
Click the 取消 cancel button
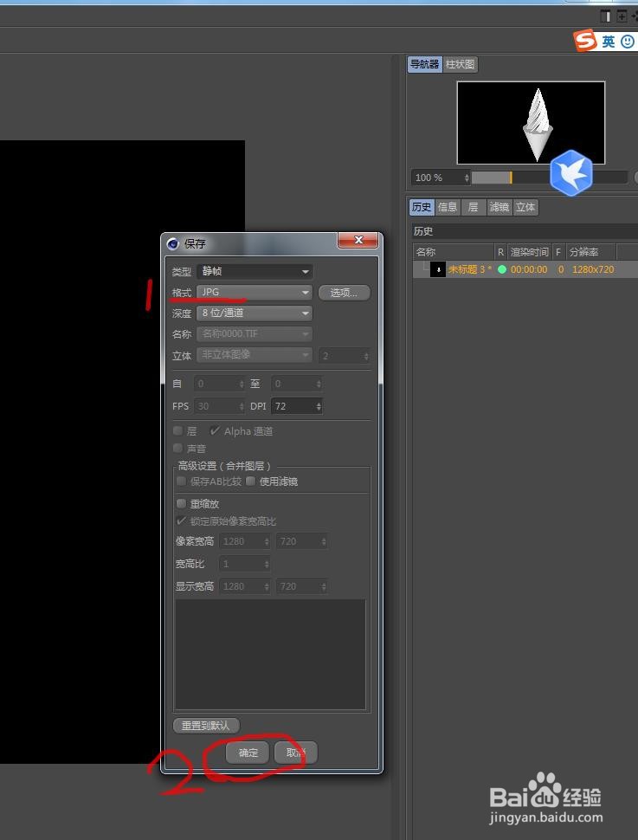(x=296, y=753)
